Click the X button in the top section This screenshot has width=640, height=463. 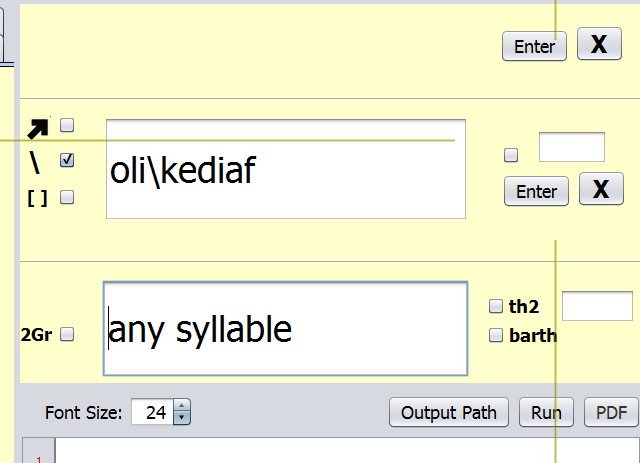click(599, 45)
